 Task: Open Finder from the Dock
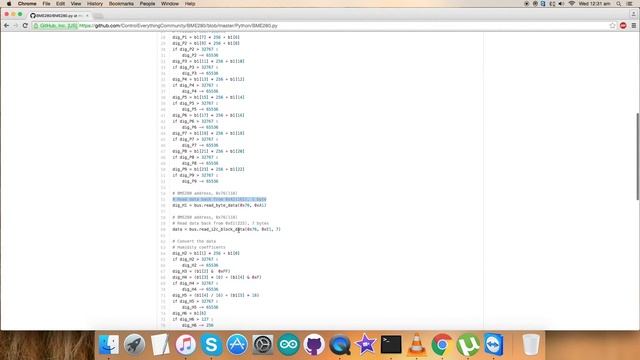(x=109, y=345)
